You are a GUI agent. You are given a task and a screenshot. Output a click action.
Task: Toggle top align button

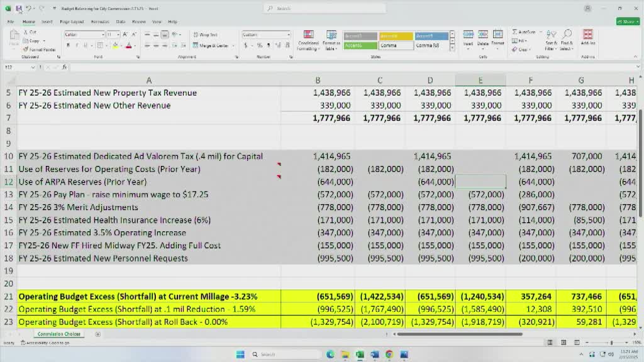[147, 35]
